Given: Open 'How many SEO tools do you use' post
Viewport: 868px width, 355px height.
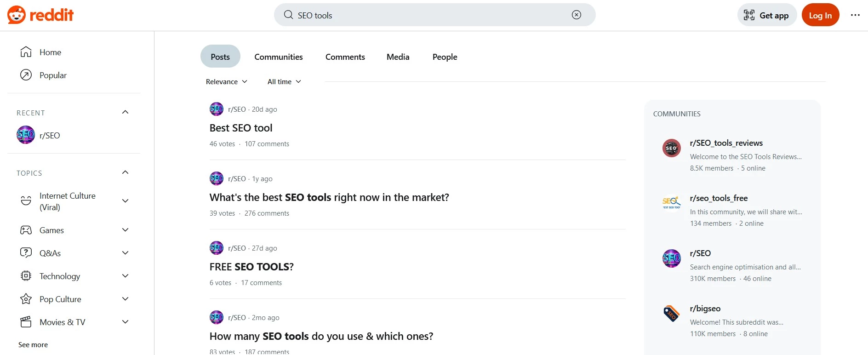Looking at the screenshot, I should (x=321, y=336).
